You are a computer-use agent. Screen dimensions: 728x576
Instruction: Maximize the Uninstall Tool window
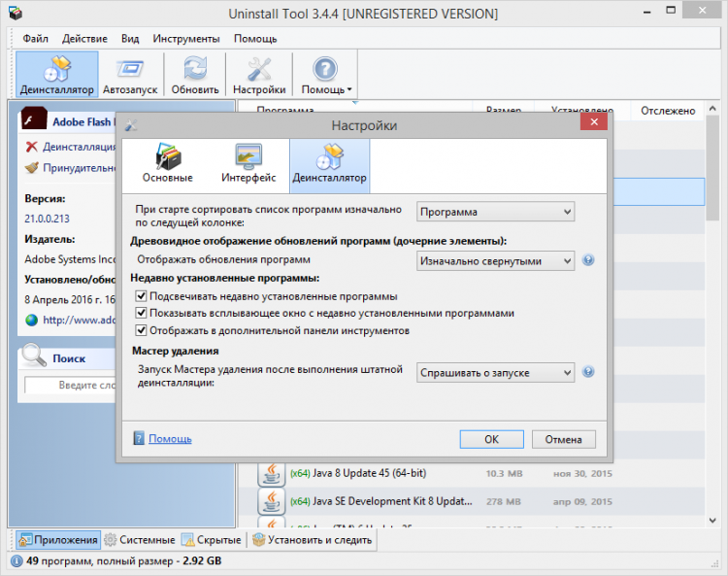671,11
